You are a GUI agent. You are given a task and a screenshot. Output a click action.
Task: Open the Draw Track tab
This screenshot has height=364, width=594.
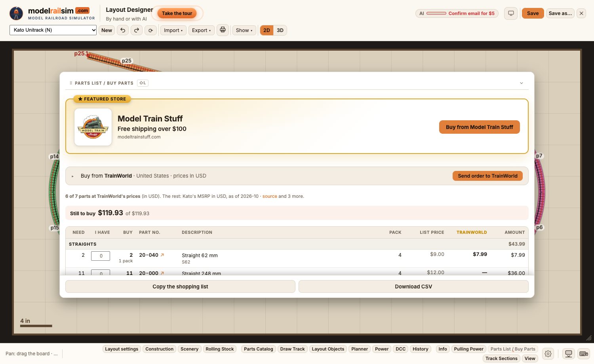293,349
